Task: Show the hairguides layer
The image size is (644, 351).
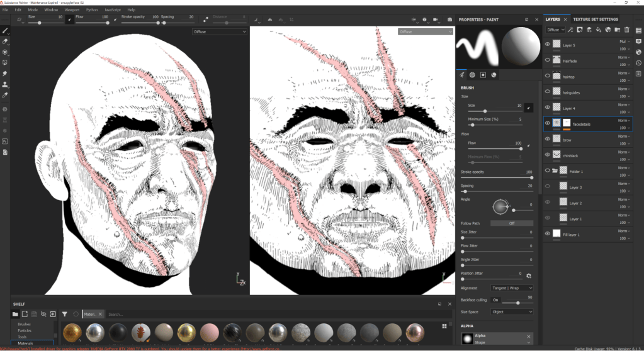Action: point(548,92)
